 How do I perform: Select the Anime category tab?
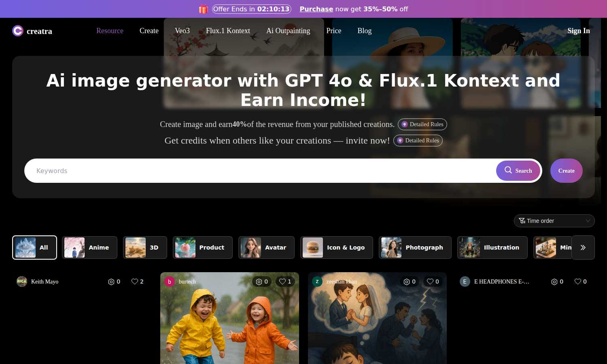pyautogui.click(x=89, y=248)
